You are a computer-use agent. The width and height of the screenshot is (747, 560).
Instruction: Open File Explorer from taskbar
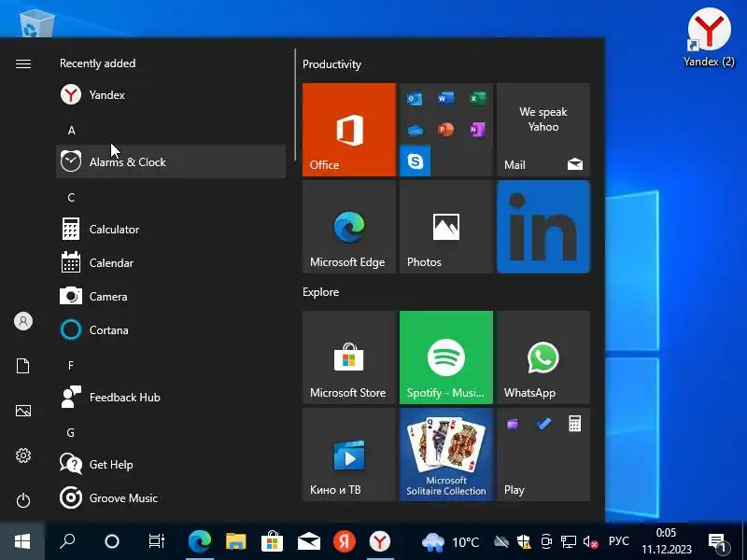coord(236,541)
